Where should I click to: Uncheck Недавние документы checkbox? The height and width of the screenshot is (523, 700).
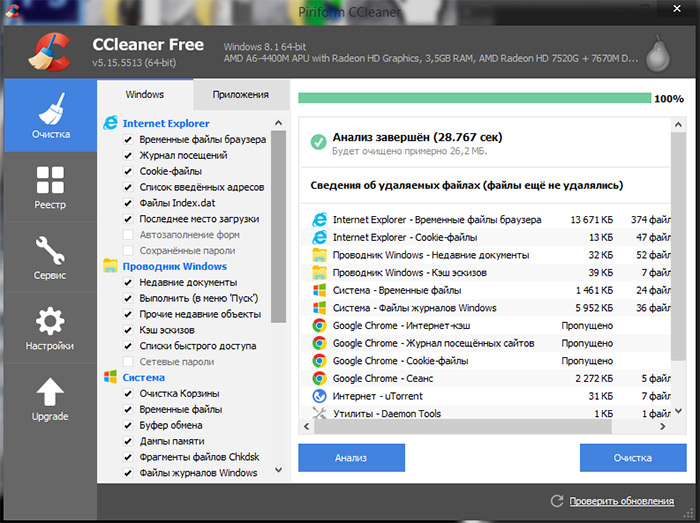pos(128,282)
